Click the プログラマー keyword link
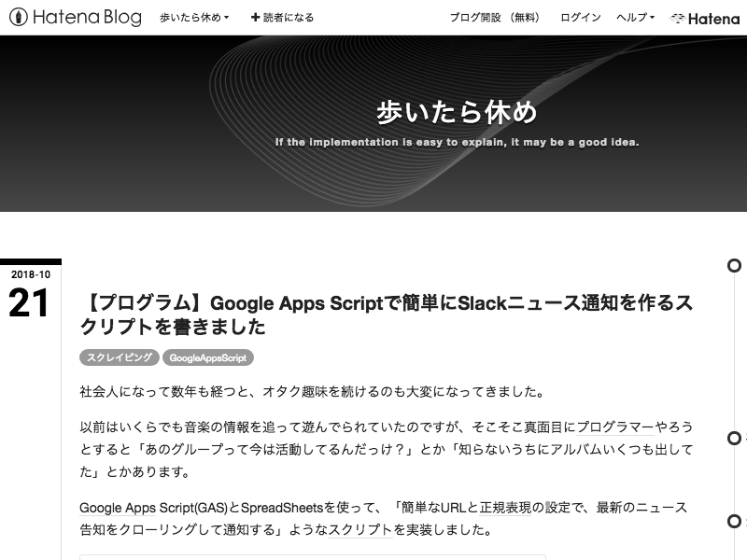Viewport: 747px width, 560px height. click(x=615, y=427)
